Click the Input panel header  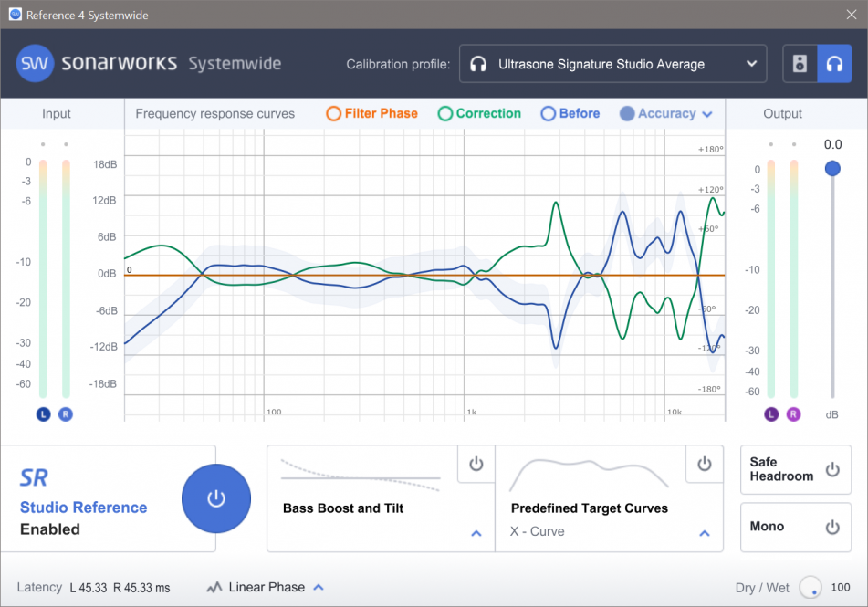pyautogui.click(x=57, y=113)
